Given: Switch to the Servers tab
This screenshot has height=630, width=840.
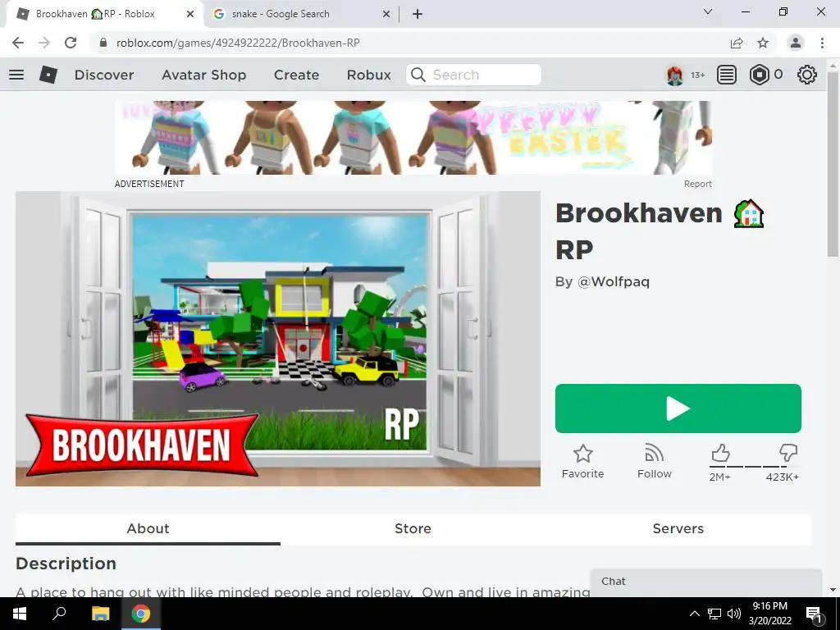Looking at the screenshot, I should point(678,529).
